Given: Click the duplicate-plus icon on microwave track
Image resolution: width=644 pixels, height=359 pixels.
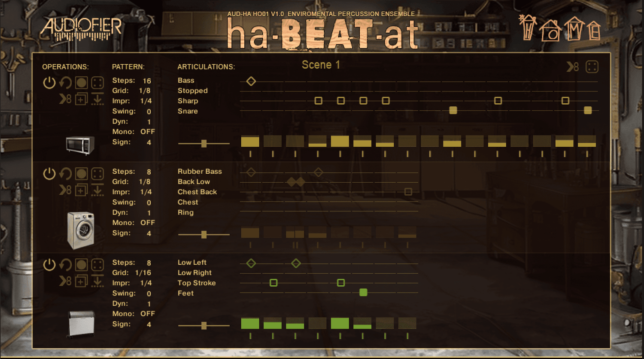Looking at the screenshot, I should click(x=81, y=100).
